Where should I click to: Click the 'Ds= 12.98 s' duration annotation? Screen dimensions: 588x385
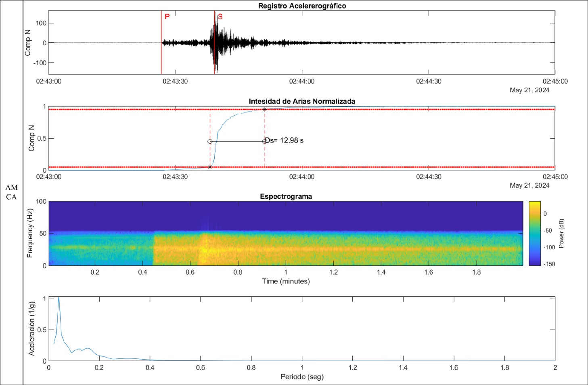(x=285, y=140)
